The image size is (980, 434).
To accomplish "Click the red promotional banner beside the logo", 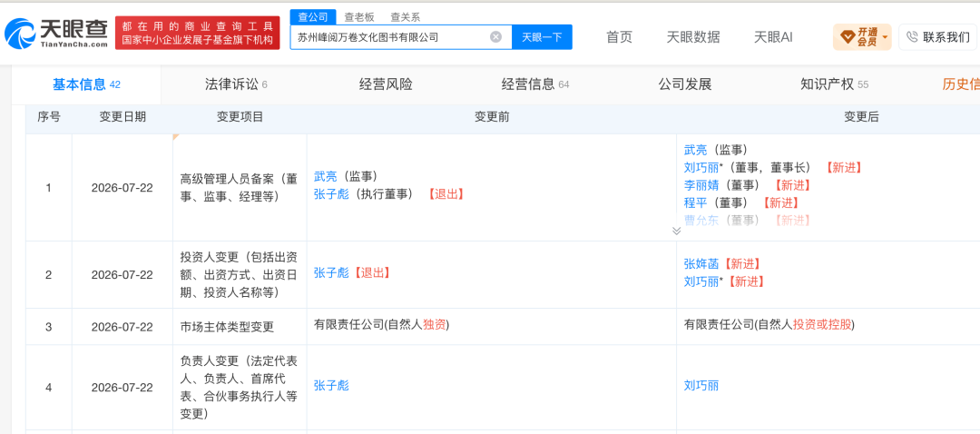I will tap(198, 34).
